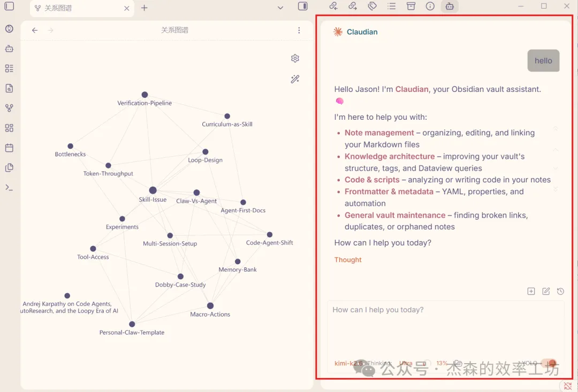Click the info circle icon in top bar

[430, 6]
